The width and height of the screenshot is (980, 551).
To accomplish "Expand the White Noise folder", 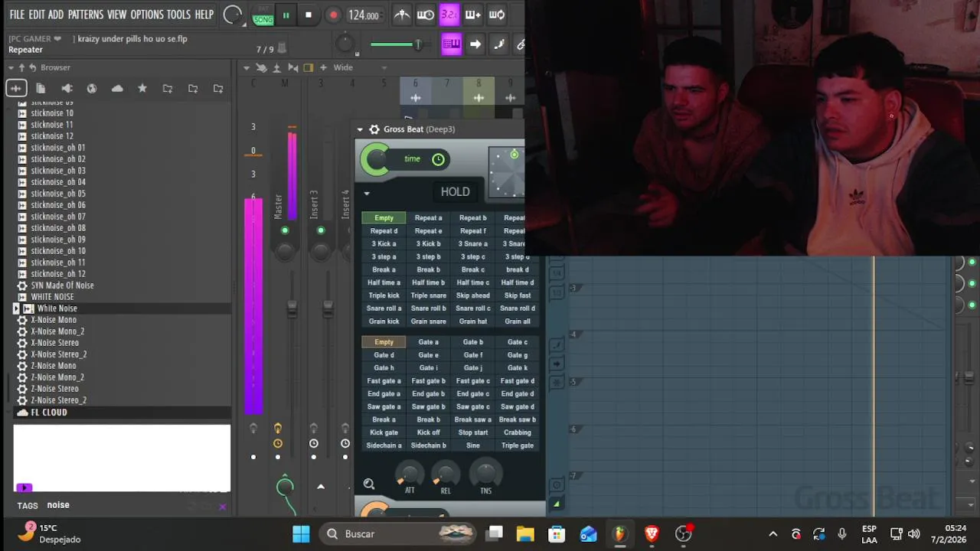I will (x=16, y=308).
